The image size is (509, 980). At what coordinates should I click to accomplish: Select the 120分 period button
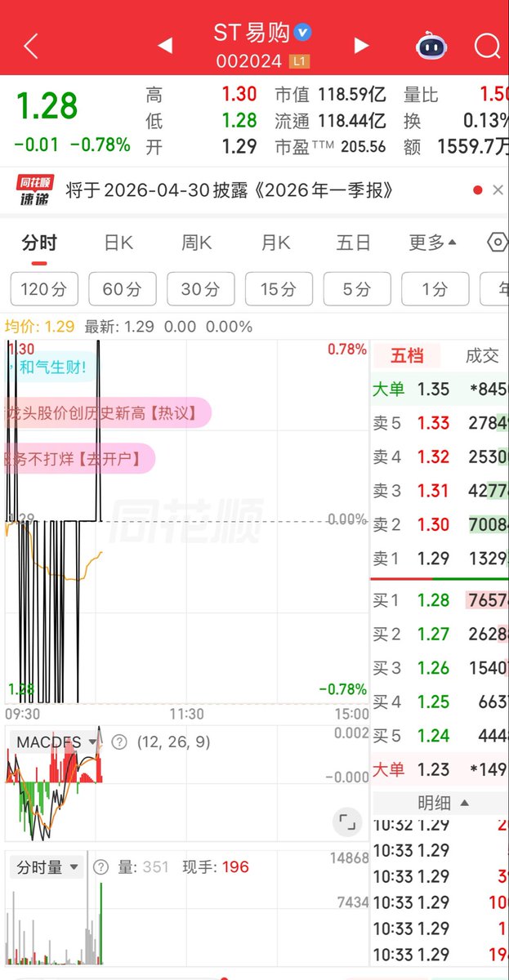point(44,289)
